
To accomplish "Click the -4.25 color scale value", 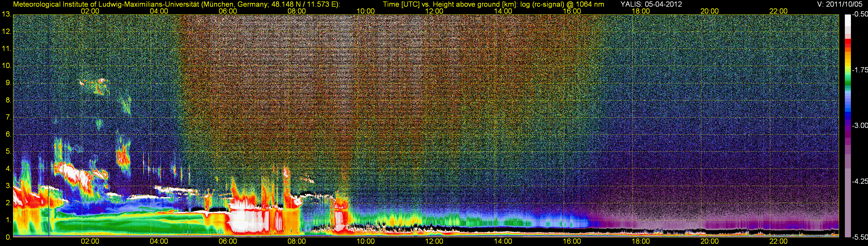I will coord(860,181).
